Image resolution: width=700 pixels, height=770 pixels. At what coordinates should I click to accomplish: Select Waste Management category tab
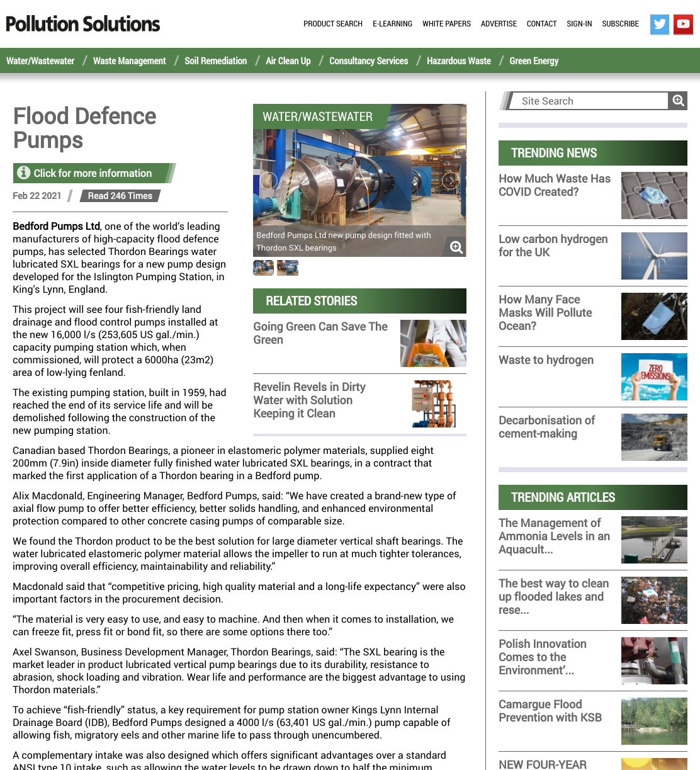(130, 61)
